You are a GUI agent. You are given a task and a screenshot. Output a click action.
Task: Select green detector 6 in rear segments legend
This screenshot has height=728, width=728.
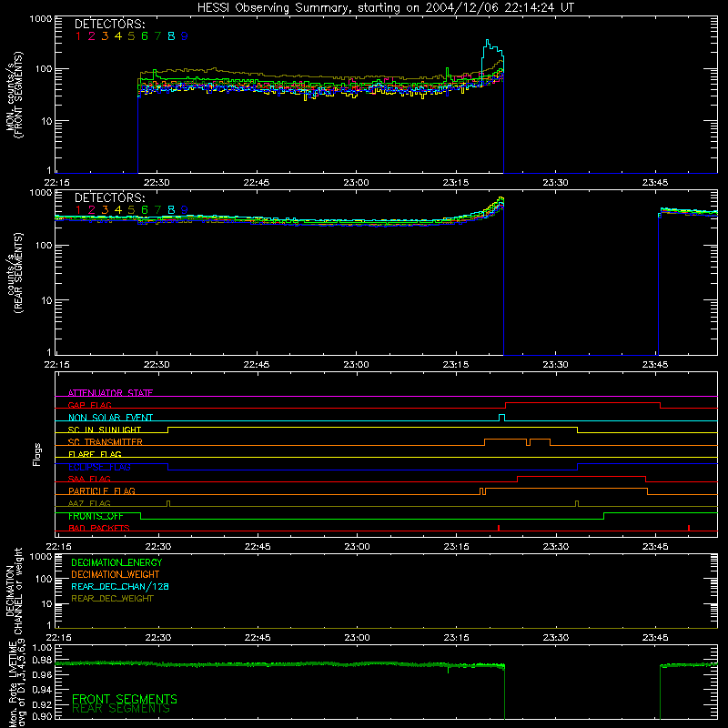pos(145,210)
